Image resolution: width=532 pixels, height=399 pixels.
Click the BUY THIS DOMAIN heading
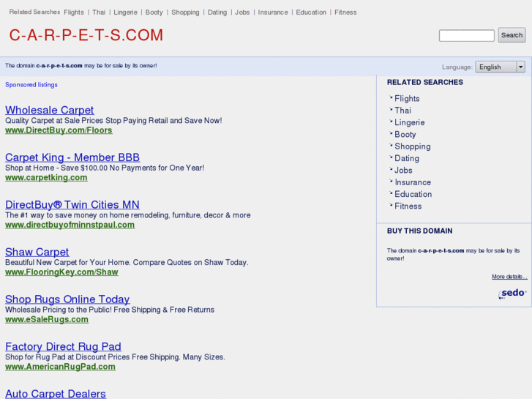tap(420, 231)
